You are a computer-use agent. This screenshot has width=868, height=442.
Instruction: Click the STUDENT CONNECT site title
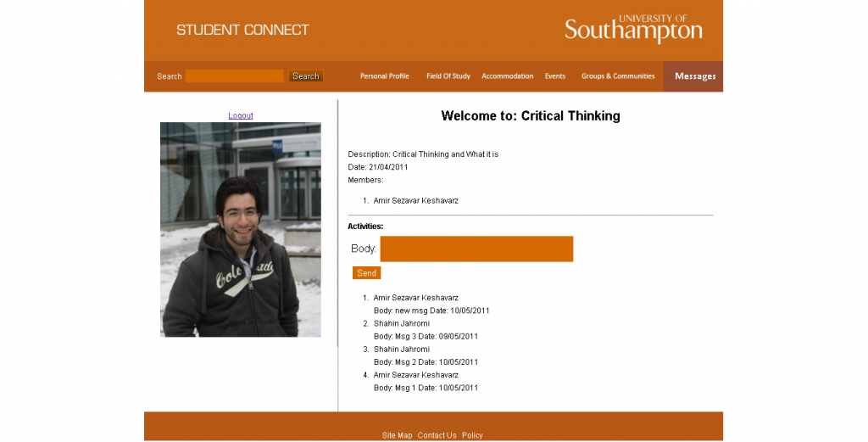(x=242, y=30)
